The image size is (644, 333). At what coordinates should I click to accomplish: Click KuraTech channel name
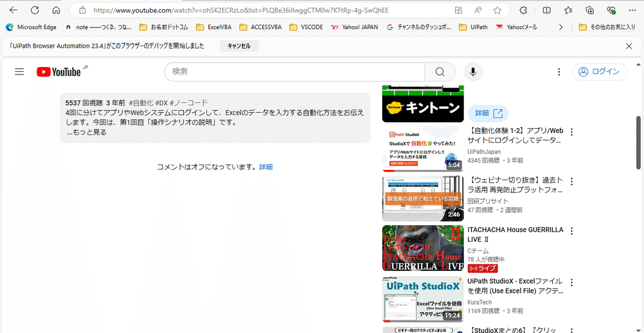pyautogui.click(x=480, y=302)
